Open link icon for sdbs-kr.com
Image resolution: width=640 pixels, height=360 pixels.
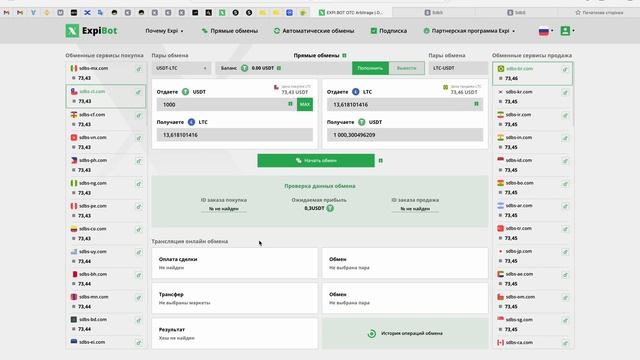[x=565, y=93]
